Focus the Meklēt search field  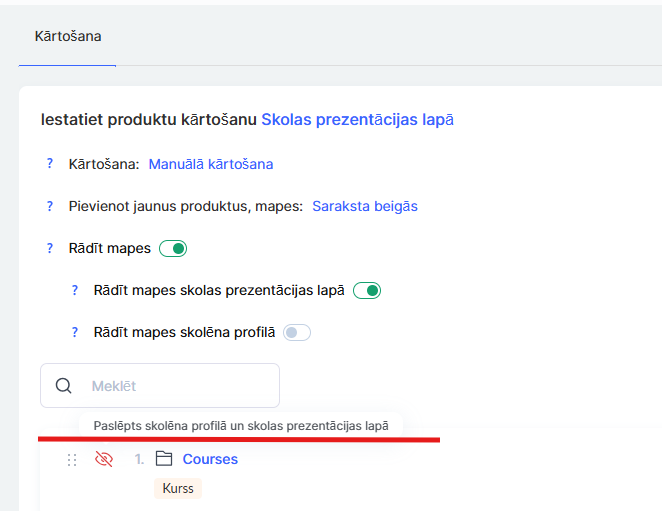tap(175, 386)
